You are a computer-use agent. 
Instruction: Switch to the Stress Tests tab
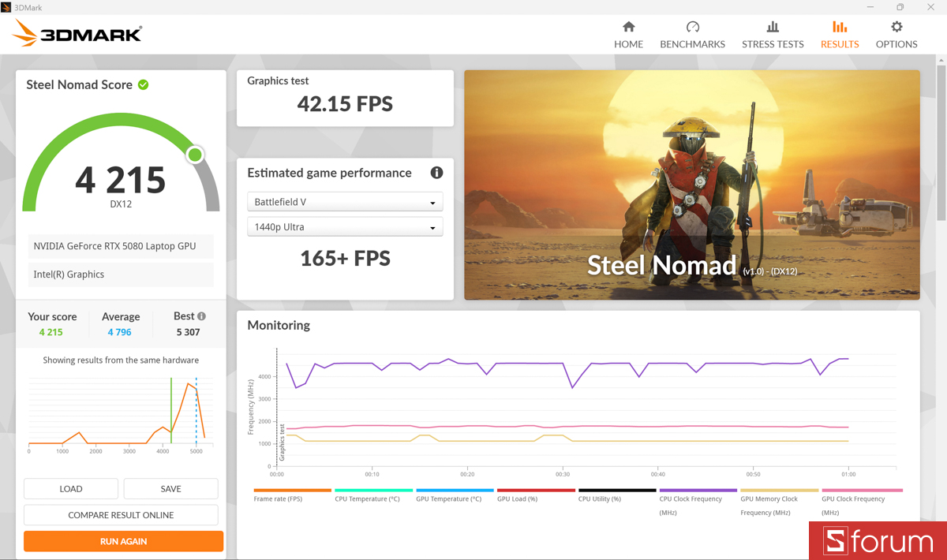click(x=773, y=35)
